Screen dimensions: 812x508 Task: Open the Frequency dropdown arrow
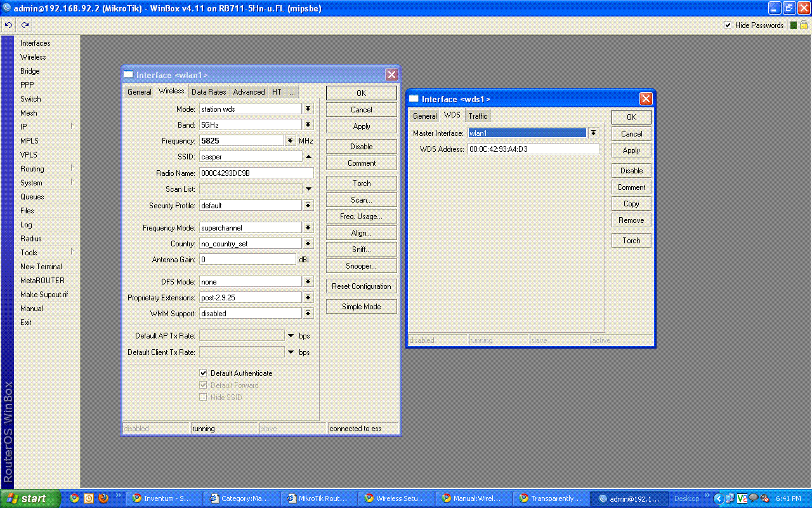(291, 141)
